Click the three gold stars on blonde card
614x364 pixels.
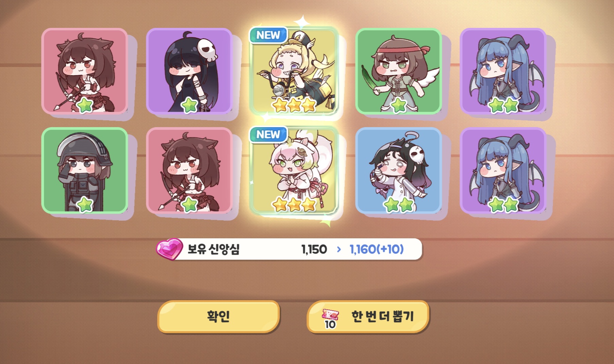tap(295, 105)
